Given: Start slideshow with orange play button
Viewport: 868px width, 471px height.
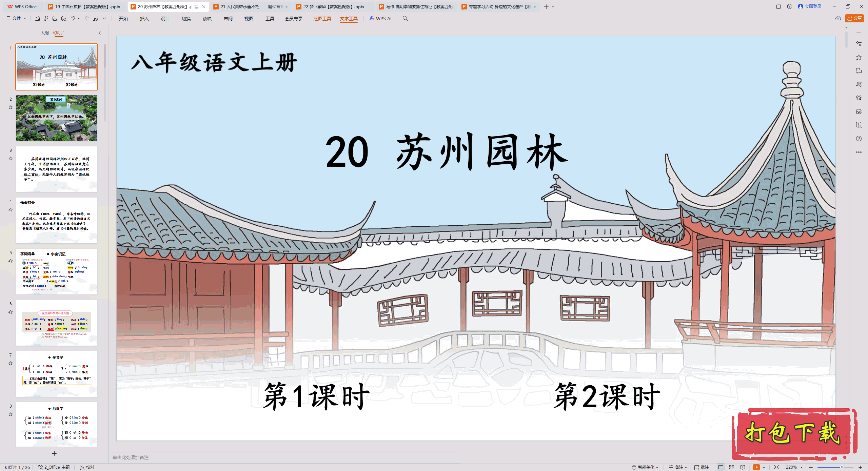Looking at the screenshot, I should tap(756, 467).
